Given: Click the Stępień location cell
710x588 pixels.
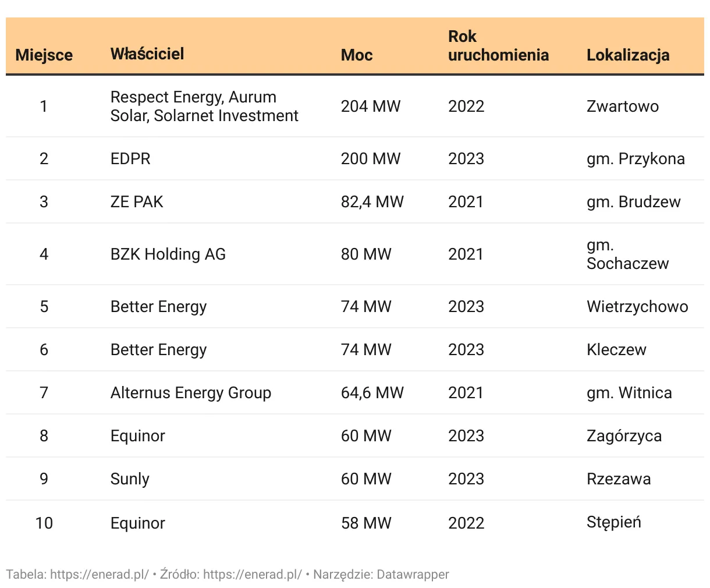Looking at the screenshot, I should (x=614, y=522).
